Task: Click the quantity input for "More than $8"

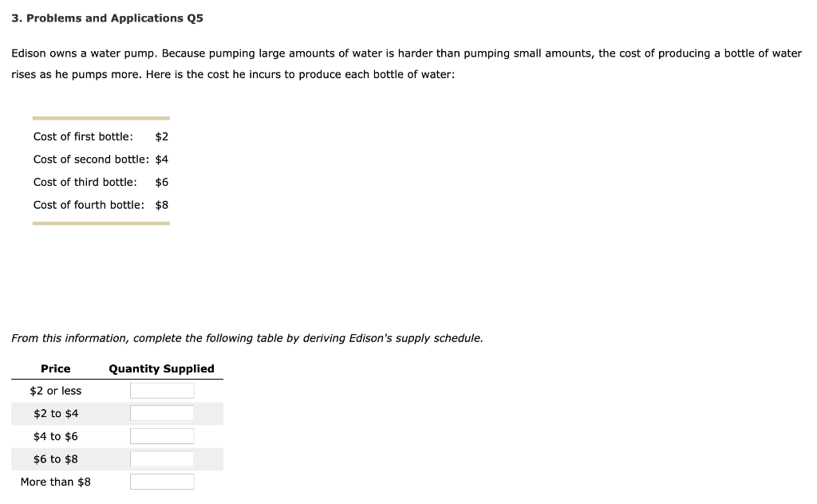Action: point(162,481)
